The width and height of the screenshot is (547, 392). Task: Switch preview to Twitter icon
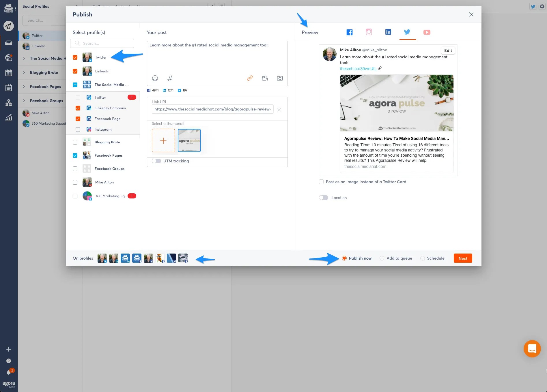407,32
